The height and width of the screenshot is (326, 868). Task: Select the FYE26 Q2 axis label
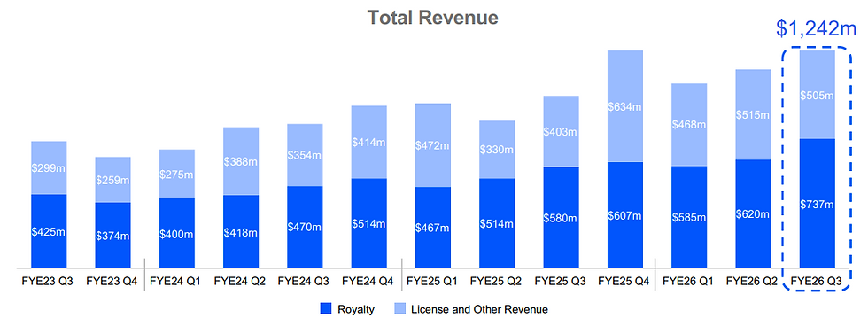click(x=752, y=281)
